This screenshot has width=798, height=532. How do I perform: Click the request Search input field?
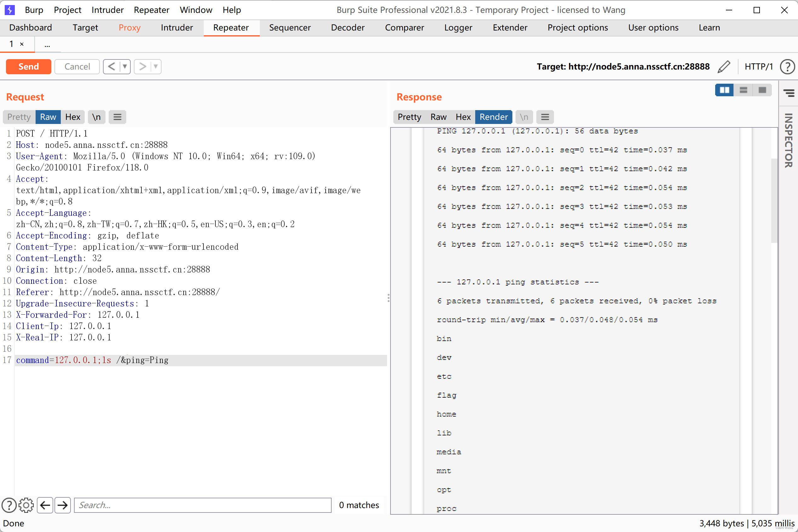point(202,505)
